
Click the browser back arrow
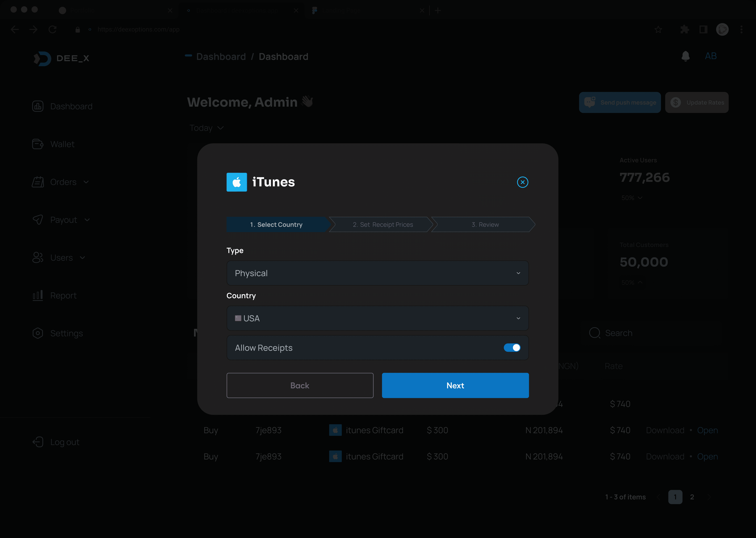pyautogui.click(x=15, y=29)
